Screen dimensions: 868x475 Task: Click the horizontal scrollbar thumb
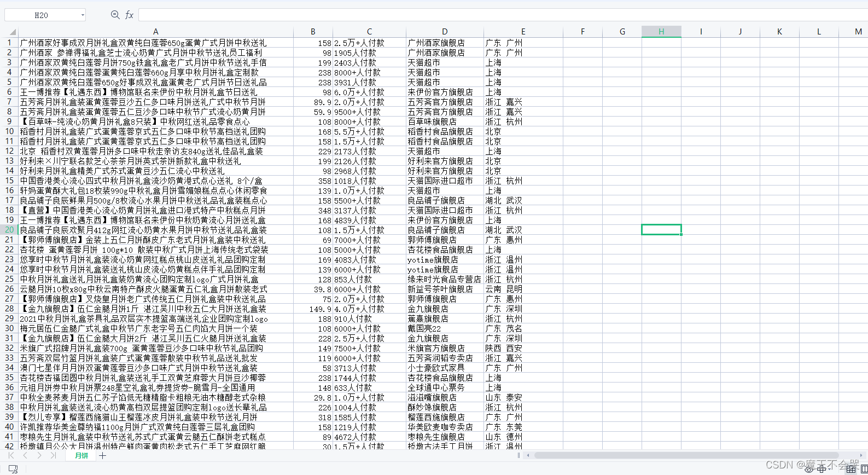(686, 455)
